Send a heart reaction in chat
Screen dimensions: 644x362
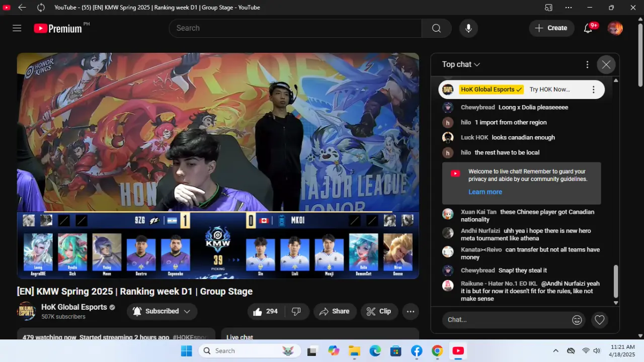click(599, 320)
